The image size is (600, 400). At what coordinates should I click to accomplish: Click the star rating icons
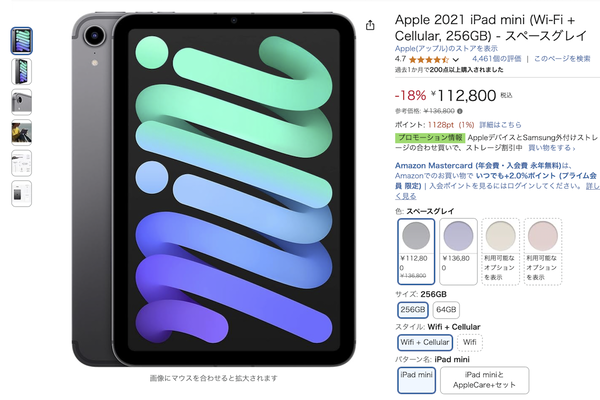tap(428, 59)
